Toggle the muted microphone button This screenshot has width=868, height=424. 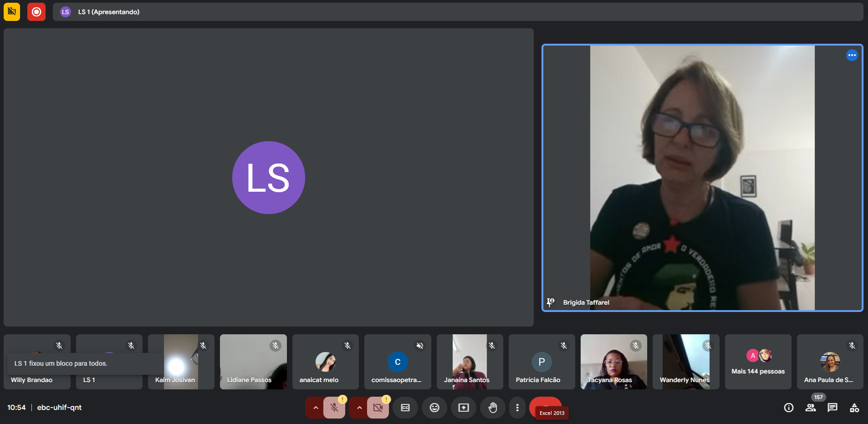[x=334, y=408]
